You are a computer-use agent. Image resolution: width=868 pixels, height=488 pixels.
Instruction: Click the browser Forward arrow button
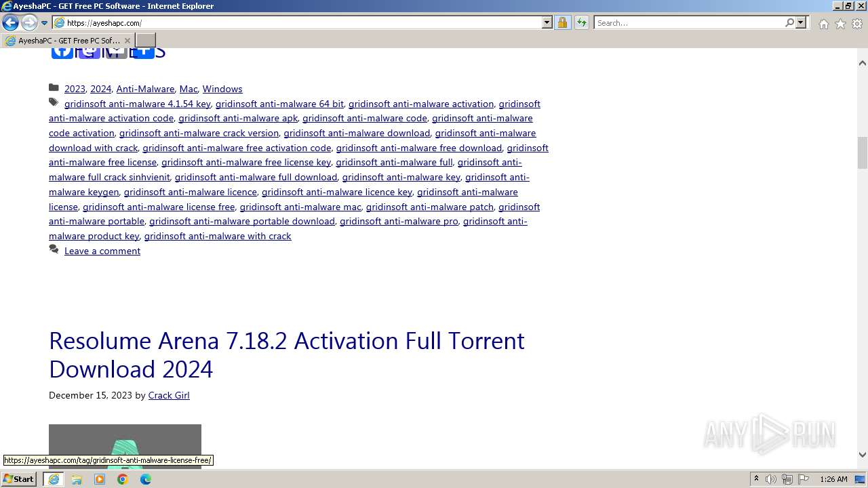pos(28,22)
